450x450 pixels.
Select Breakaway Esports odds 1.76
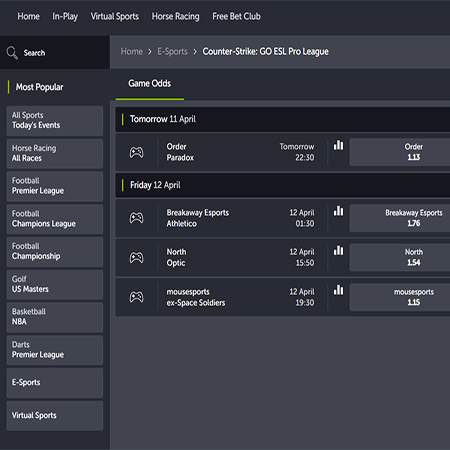click(x=400, y=218)
